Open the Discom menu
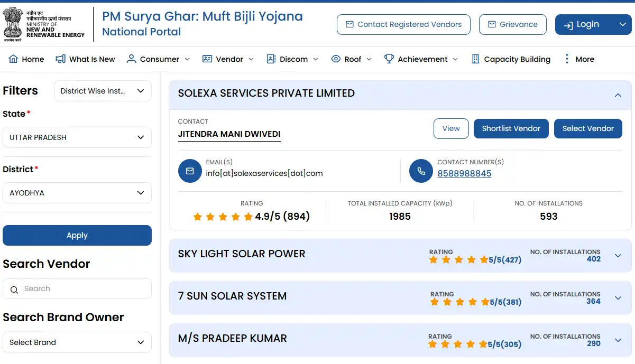This screenshot has width=635, height=364. (x=292, y=59)
